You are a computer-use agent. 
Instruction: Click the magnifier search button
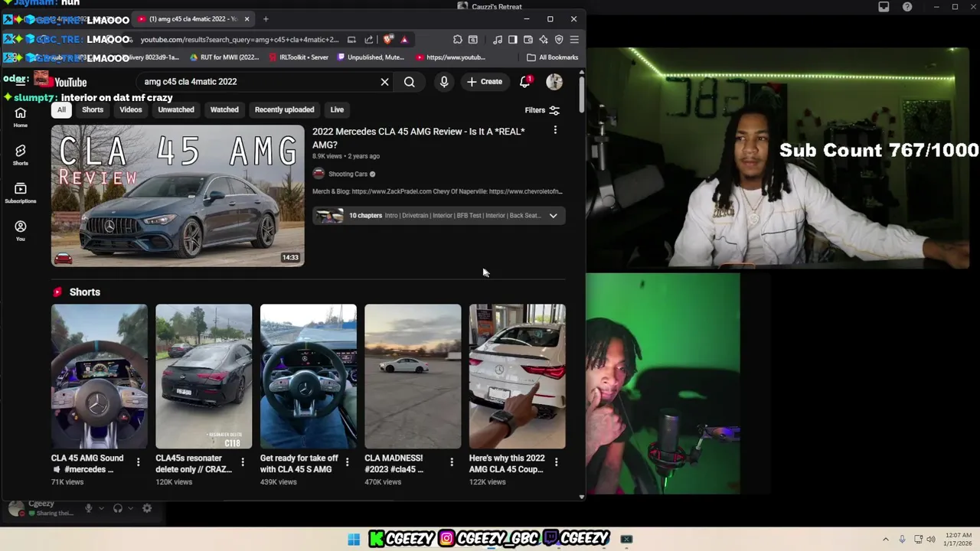pyautogui.click(x=410, y=82)
